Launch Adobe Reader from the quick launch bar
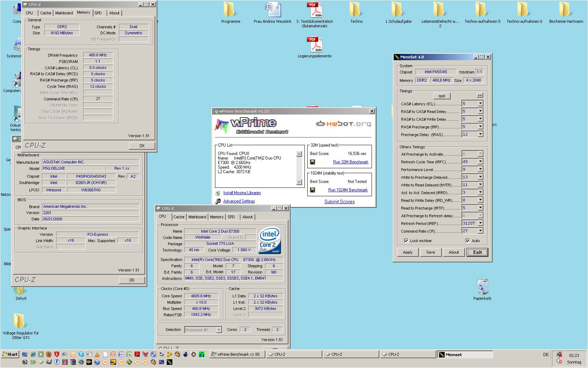 click(137, 354)
